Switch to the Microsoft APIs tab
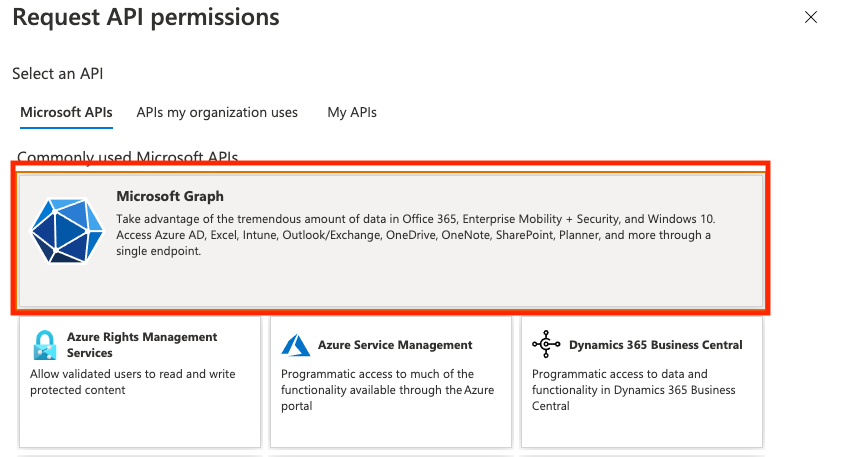Viewport: 843px width, 457px height. tap(66, 113)
